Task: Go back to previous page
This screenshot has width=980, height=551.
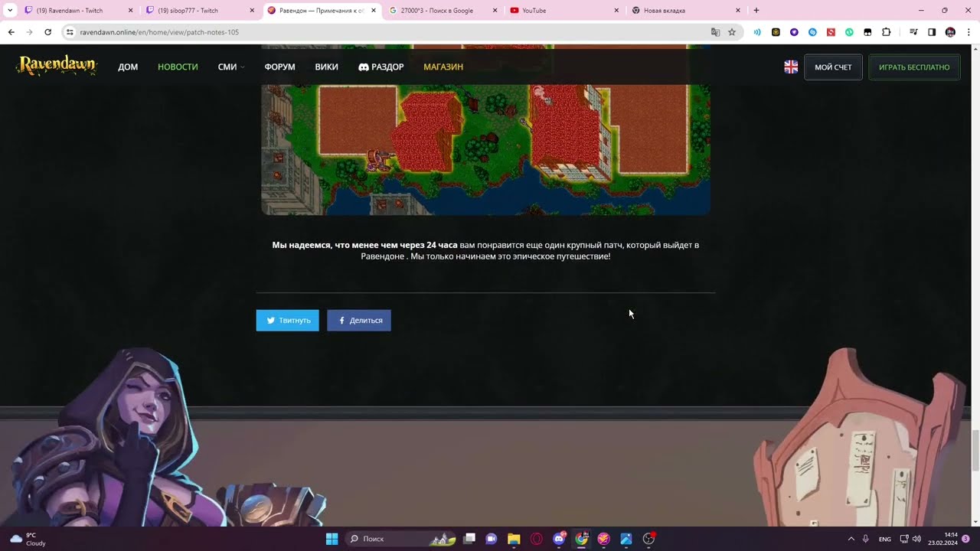Action: click(11, 32)
